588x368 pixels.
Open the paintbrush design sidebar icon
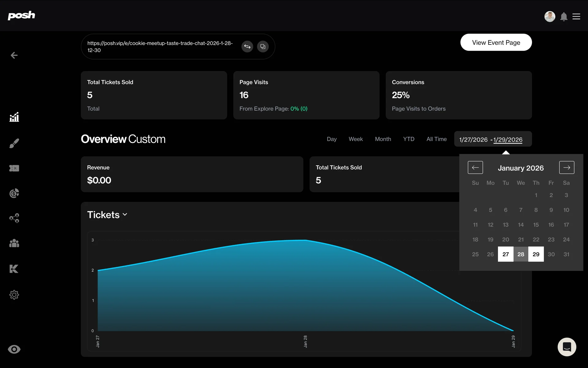click(x=14, y=143)
